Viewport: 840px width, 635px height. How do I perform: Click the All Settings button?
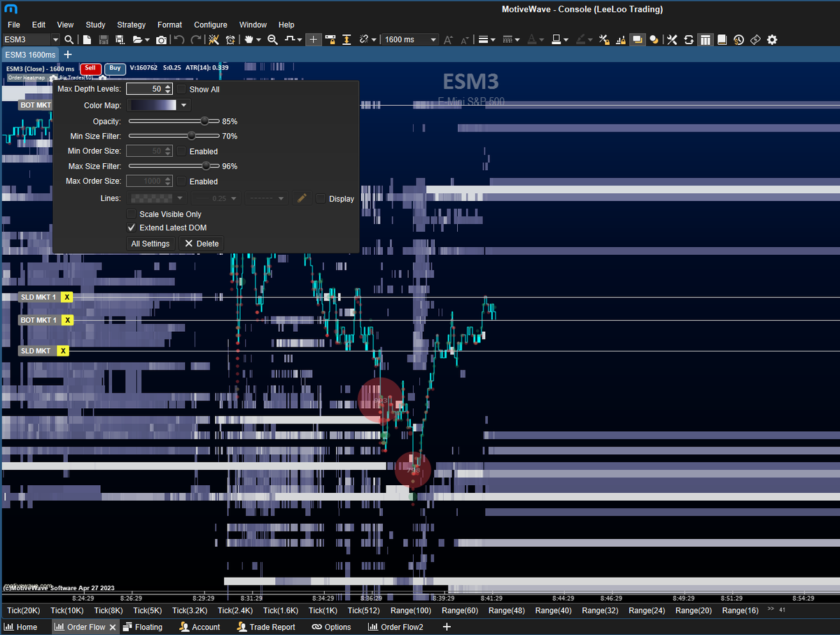coord(150,244)
